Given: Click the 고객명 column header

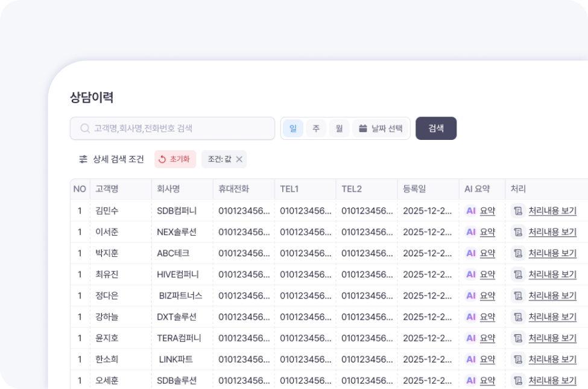Looking at the screenshot, I should pos(121,189).
